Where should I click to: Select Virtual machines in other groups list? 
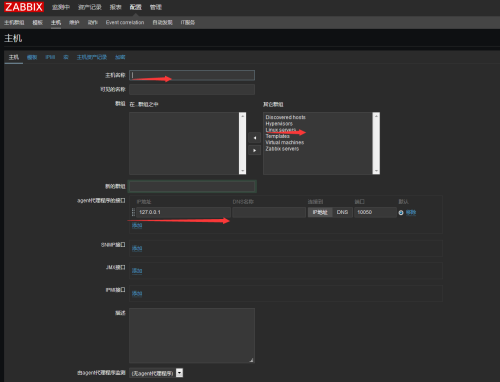(285, 143)
